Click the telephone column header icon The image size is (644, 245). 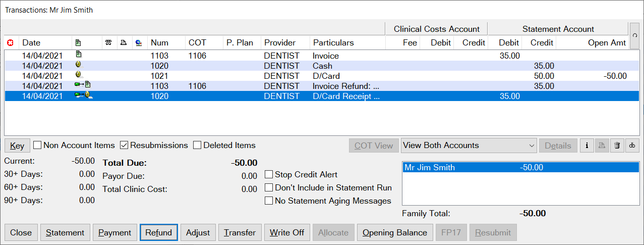[108, 43]
